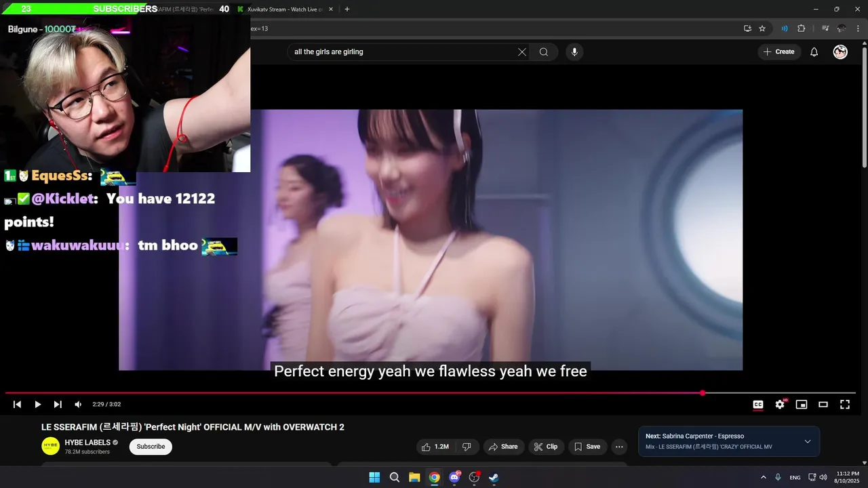Open the HYBE LABELS channel avatar
The height and width of the screenshot is (488, 868).
pyautogui.click(x=51, y=446)
